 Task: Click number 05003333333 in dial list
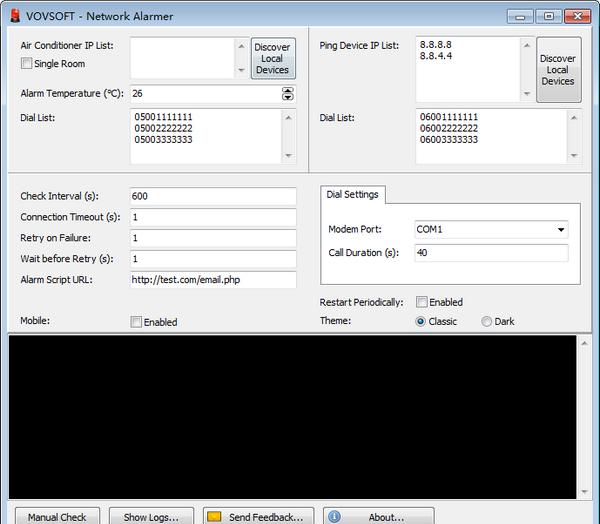pos(163,140)
